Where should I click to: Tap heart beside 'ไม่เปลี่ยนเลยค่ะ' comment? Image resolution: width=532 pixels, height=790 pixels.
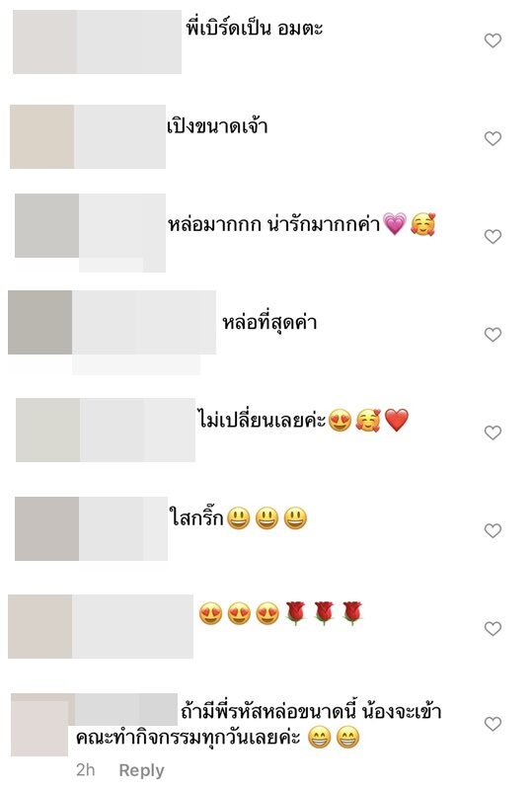(493, 433)
